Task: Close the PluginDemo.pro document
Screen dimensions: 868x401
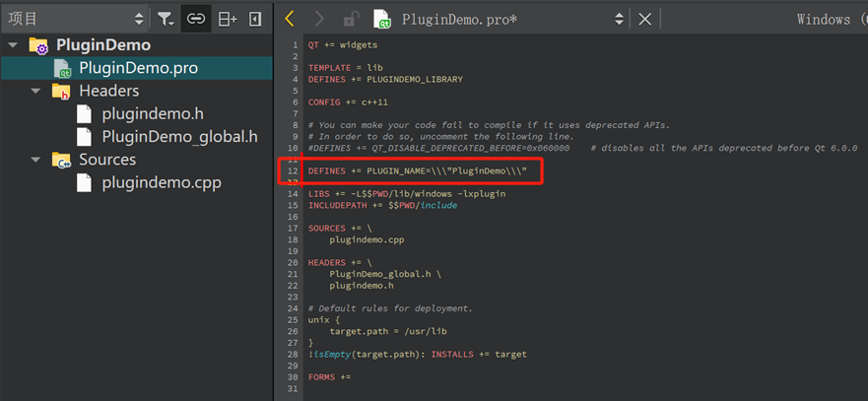Action: click(644, 19)
